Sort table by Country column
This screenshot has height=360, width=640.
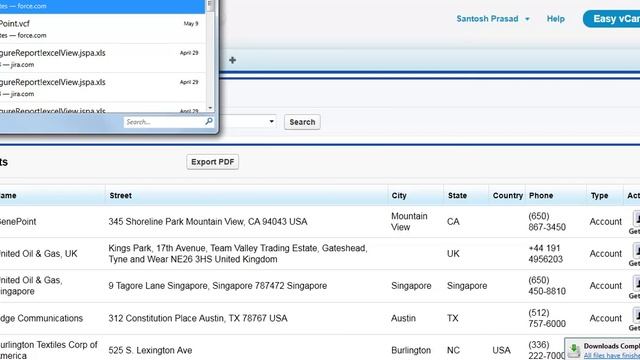(x=507, y=196)
